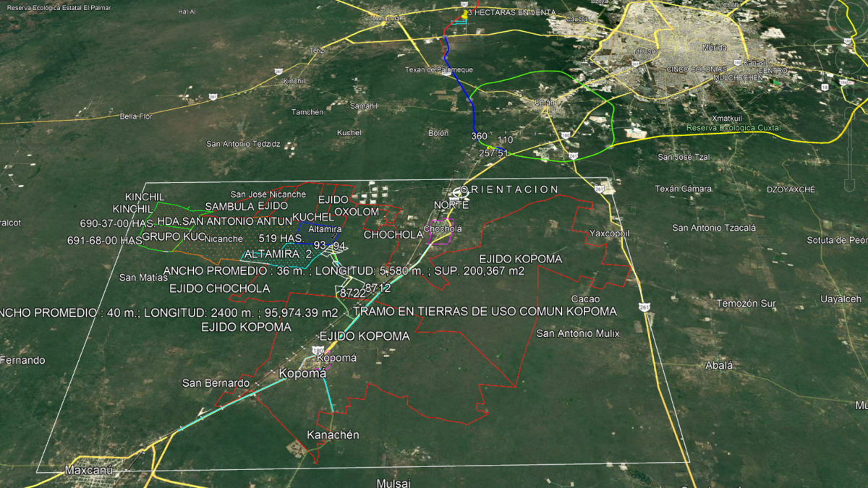Click the 'CINCO COLONIAS' label
Screen dimensions: 868x488
(x=697, y=69)
